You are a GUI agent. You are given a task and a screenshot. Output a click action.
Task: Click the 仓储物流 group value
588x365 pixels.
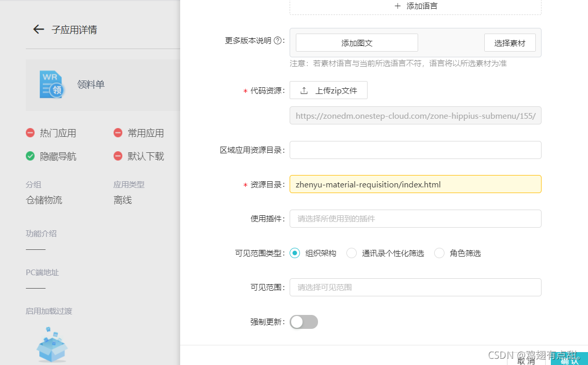pos(44,200)
